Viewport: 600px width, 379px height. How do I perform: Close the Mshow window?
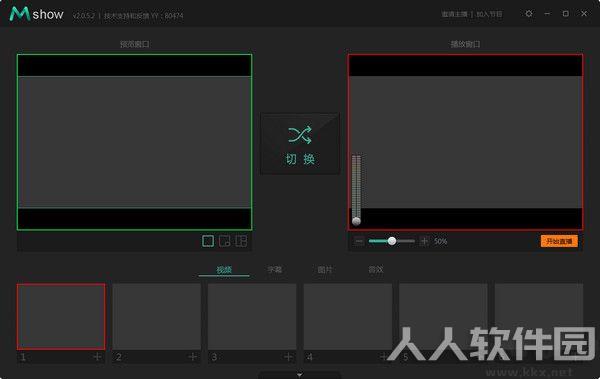point(584,14)
